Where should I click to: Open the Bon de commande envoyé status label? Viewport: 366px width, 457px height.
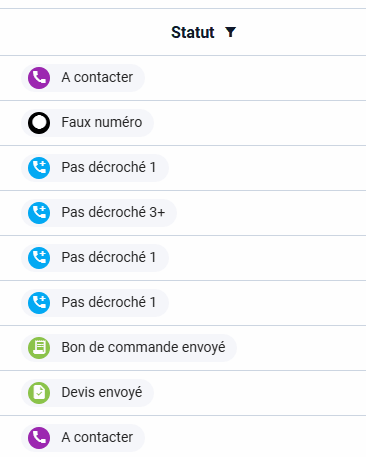pos(143,347)
